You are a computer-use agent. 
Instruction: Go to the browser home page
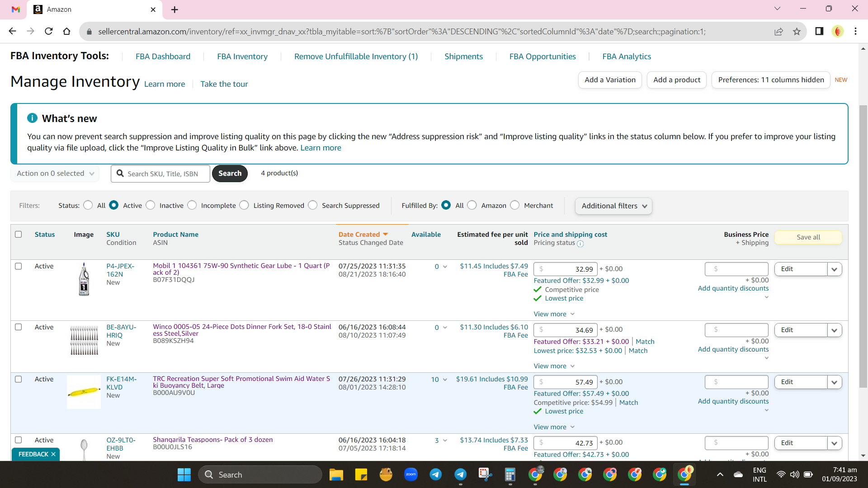coord(66,31)
